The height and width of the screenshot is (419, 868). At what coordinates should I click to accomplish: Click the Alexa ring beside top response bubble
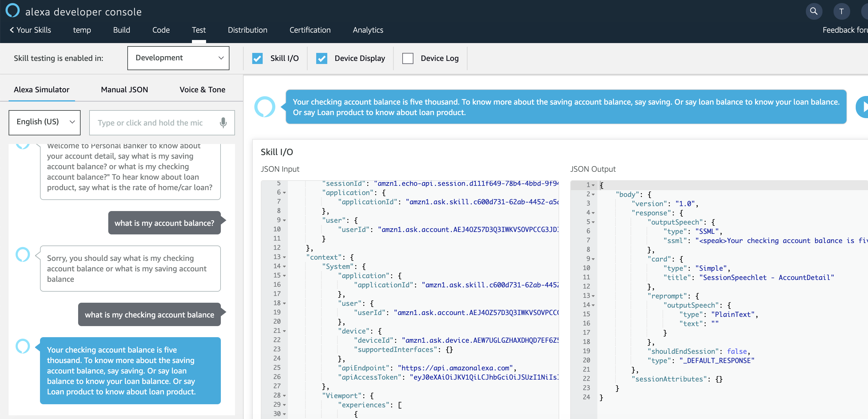tap(265, 107)
